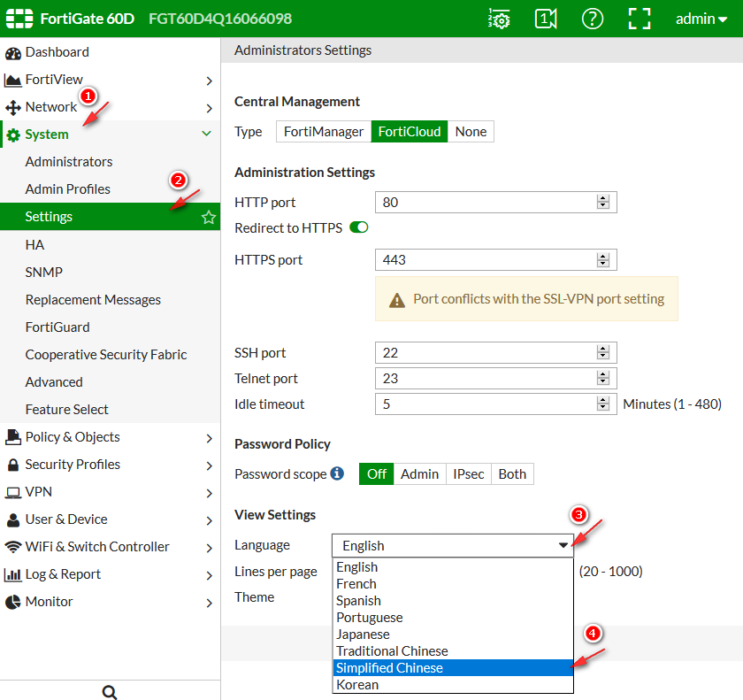Expand the VPN menu chevron
The height and width of the screenshot is (700, 743).
(x=209, y=494)
